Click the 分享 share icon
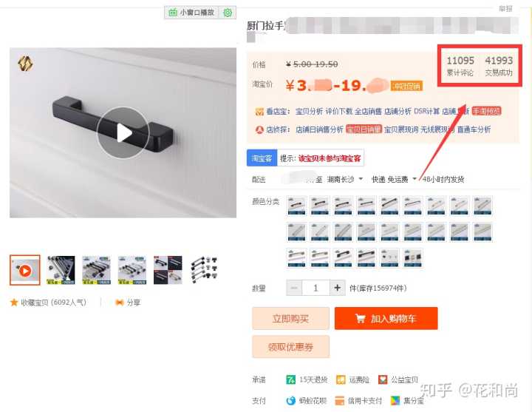 120,303
